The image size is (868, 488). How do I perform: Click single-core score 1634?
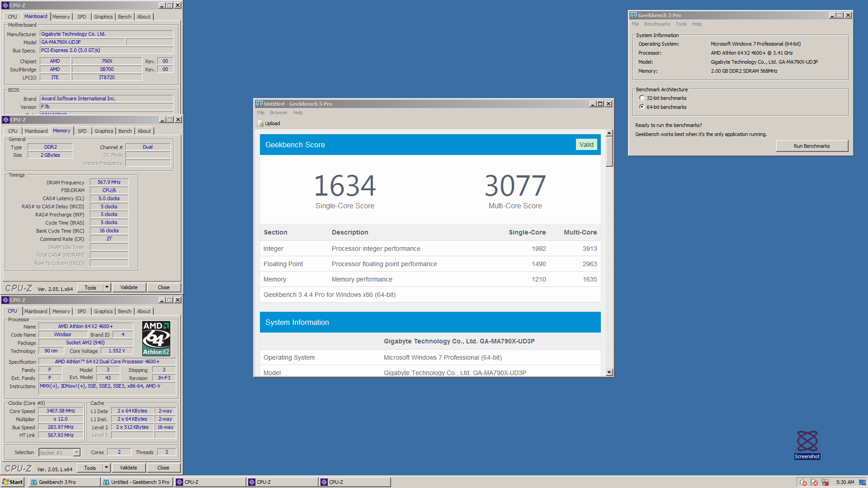tap(344, 186)
